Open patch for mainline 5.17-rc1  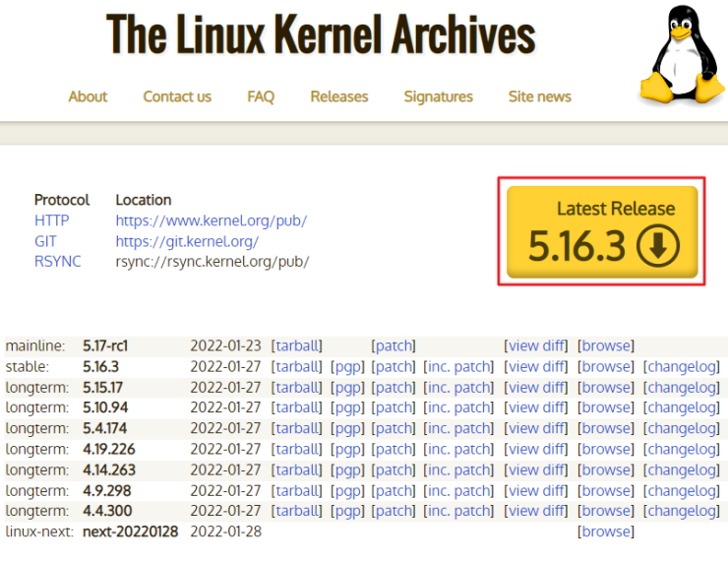[x=394, y=346]
